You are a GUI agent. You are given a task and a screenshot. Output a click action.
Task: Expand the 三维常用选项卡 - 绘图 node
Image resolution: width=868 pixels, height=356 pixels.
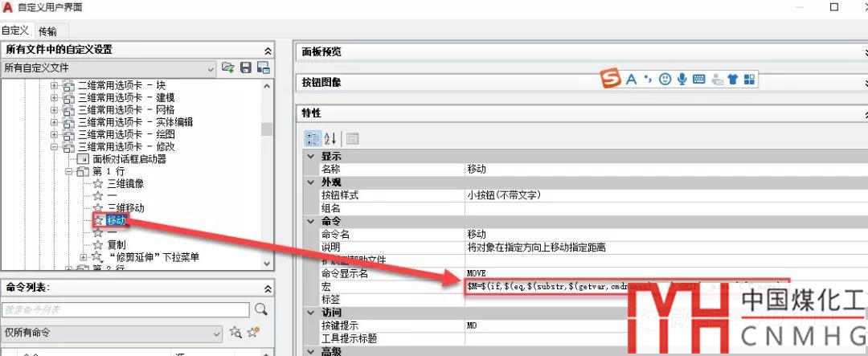point(55,134)
